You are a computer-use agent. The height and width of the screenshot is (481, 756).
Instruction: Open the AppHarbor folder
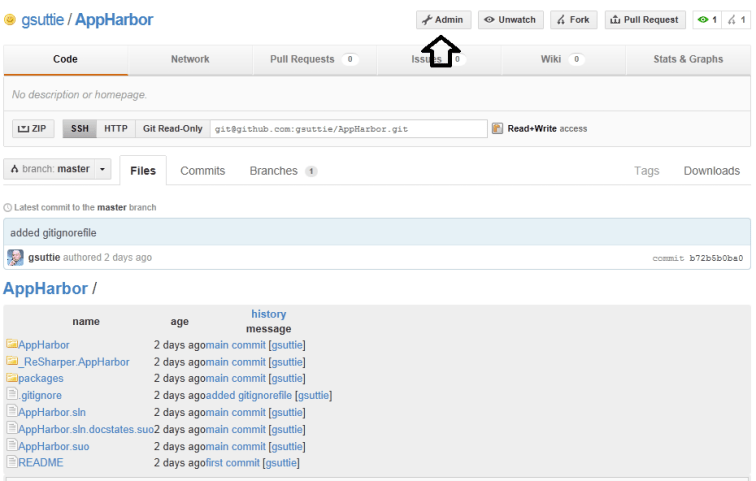[43, 345]
